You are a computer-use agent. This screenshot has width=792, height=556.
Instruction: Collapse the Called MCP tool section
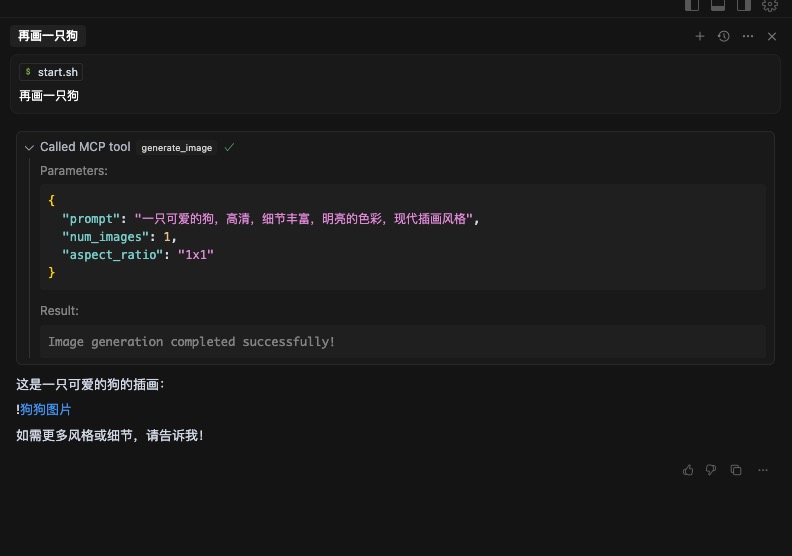pos(29,147)
